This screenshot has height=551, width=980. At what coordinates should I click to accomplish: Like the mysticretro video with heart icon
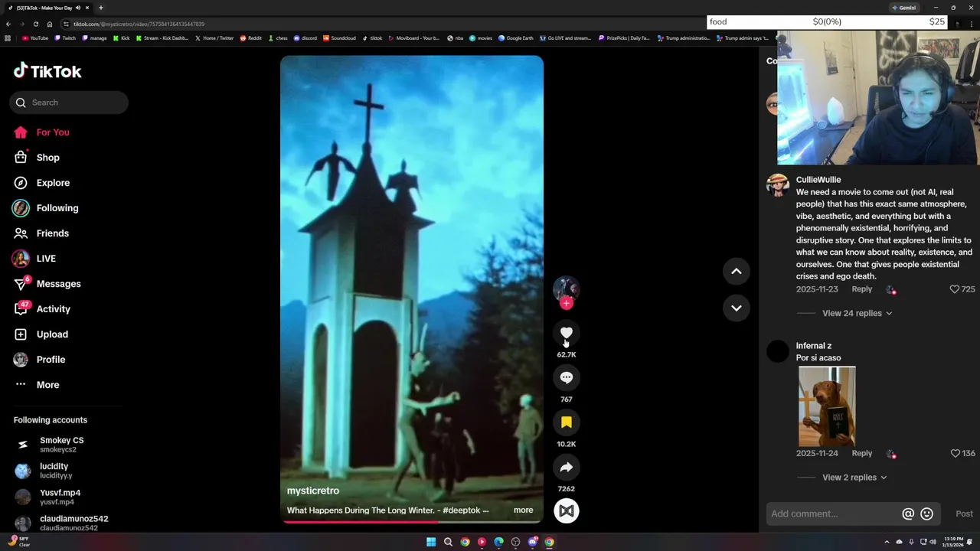pos(567,333)
